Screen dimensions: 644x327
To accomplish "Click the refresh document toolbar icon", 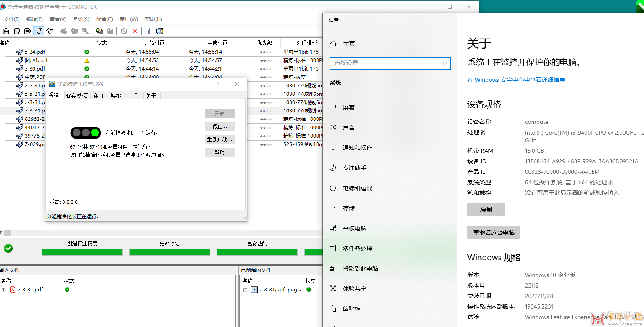I will coord(99,31).
